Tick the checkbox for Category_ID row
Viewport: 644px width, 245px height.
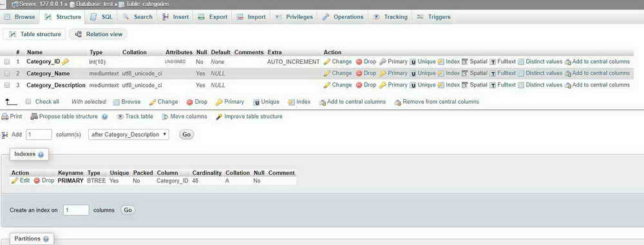pyautogui.click(x=7, y=62)
